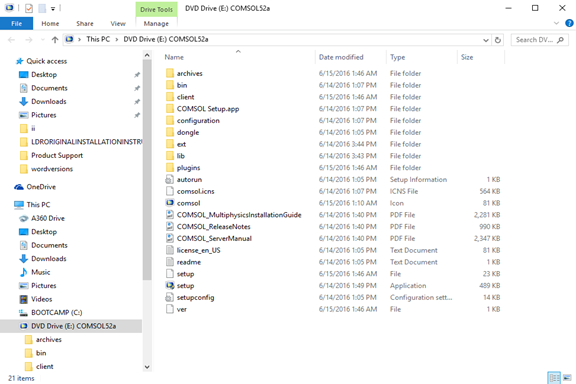Switch to the Home ribbon tab
Screen dimensions: 576x384
50,24
